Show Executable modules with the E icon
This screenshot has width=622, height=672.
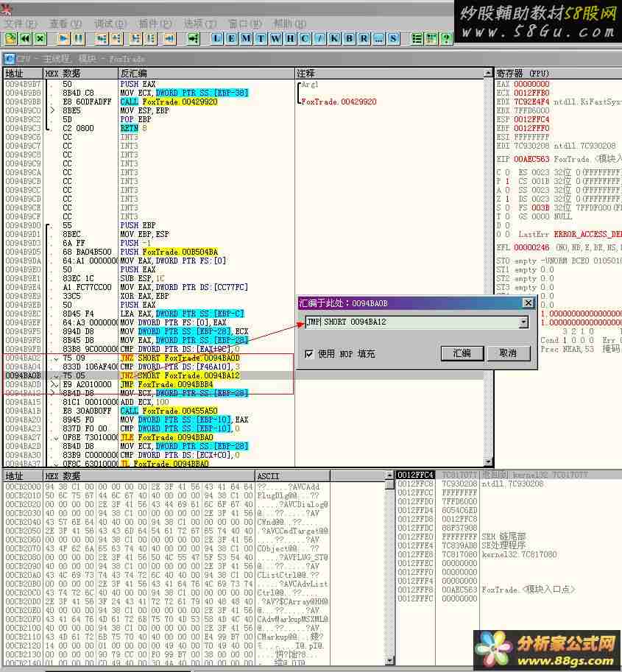tap(231, 38)
